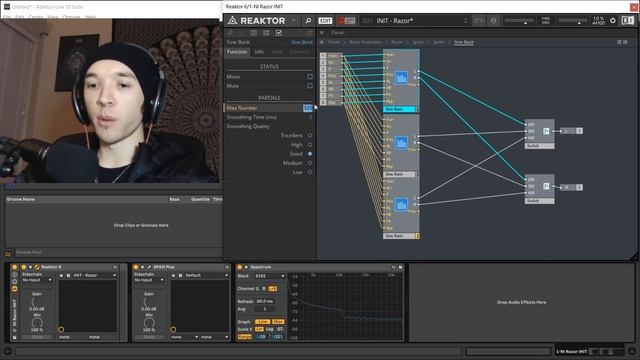Toggle the SPAN Plus device activator
The height and width of the screenshot is (360, 640).
click(x=136, y=267)
